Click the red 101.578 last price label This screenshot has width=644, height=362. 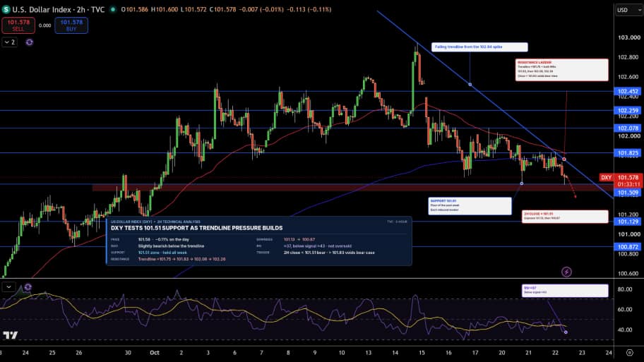(628, 177)
